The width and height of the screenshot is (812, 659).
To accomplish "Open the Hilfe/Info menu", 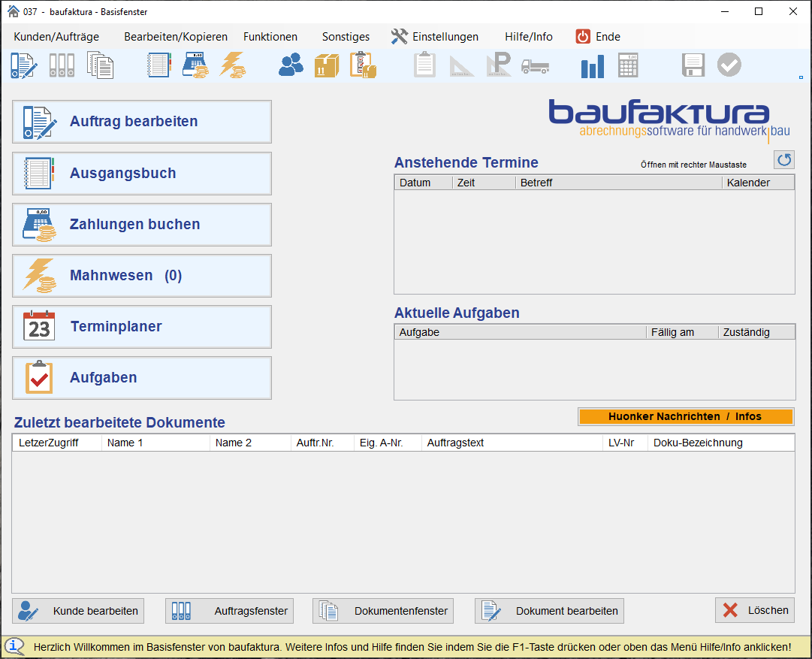I will click(x=529, y=37).
